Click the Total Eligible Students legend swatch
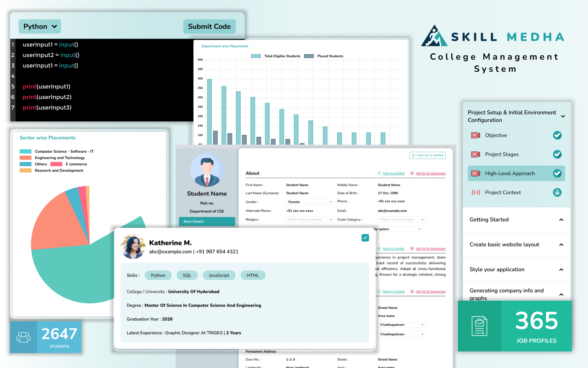 click(256, 56)
